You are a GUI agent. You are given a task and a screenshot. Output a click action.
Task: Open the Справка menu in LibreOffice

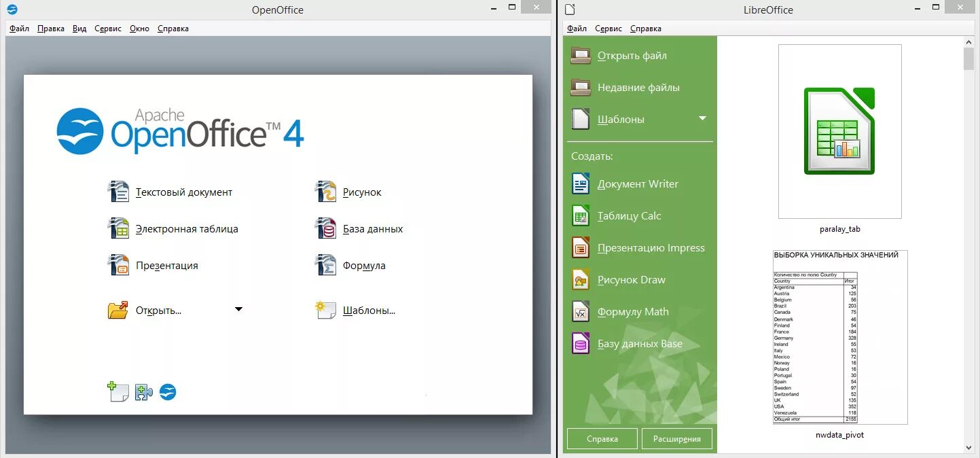point(645,29)
